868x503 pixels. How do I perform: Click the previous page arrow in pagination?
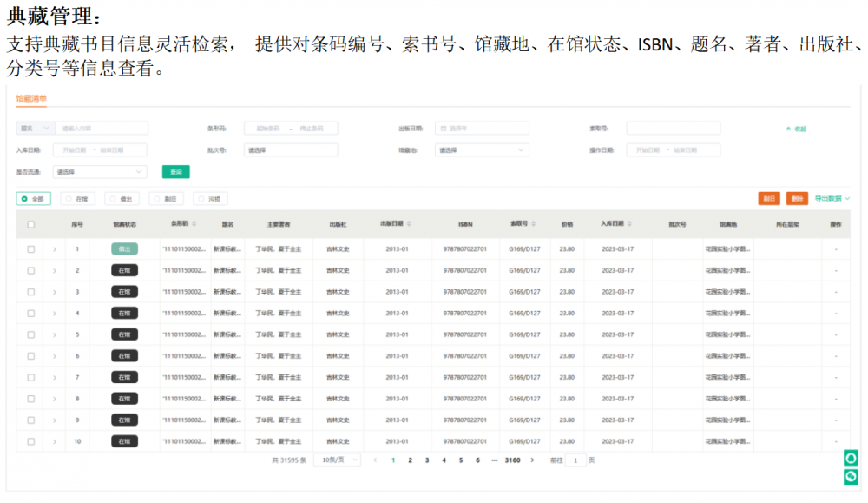[x=375, y=460]
